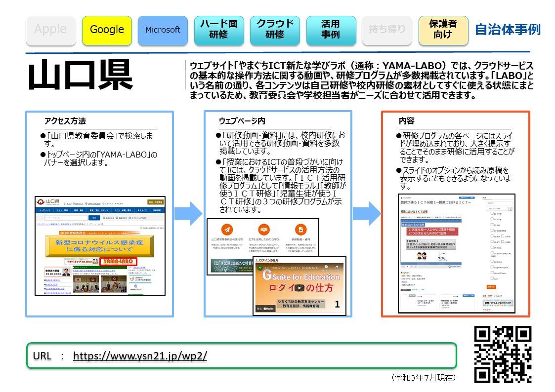Click the orange paper-plane icon
This screenshot has height=392, width=555.
(227, 230)
